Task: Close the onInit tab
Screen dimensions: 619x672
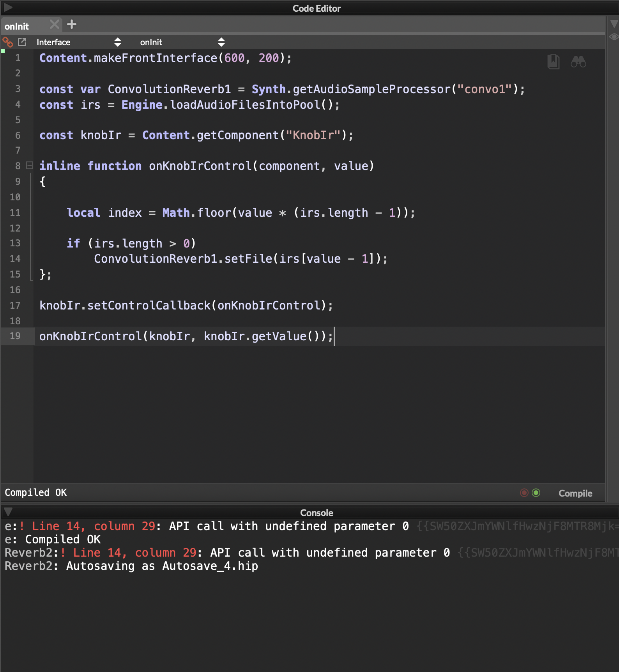Action: pyautogui.click(x=55, y=24)
